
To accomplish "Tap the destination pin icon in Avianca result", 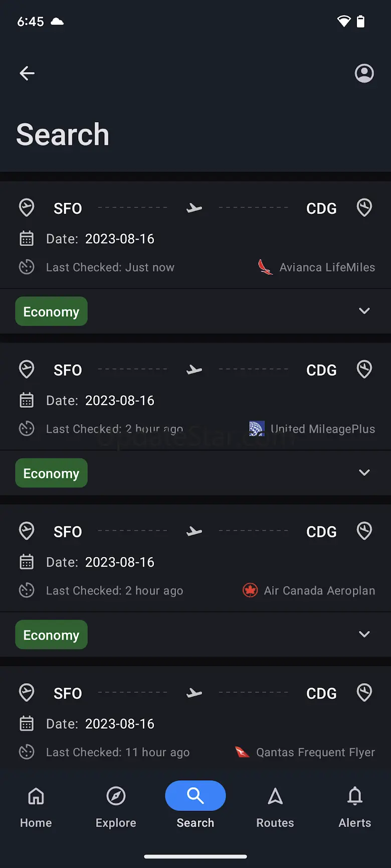I will 364,208.
